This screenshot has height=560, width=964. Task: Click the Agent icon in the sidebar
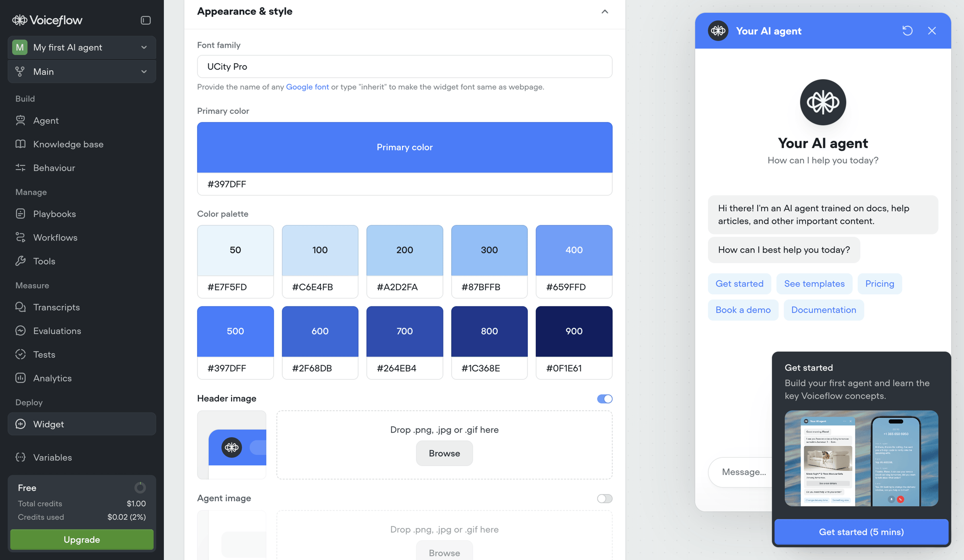pyautogui.click(x=20, y=120)
